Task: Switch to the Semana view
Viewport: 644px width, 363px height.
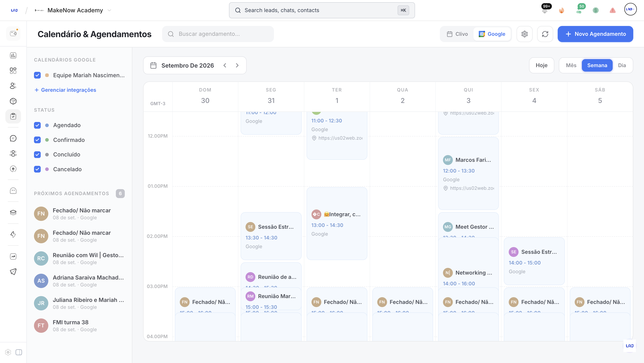Action: click(597, 66)
